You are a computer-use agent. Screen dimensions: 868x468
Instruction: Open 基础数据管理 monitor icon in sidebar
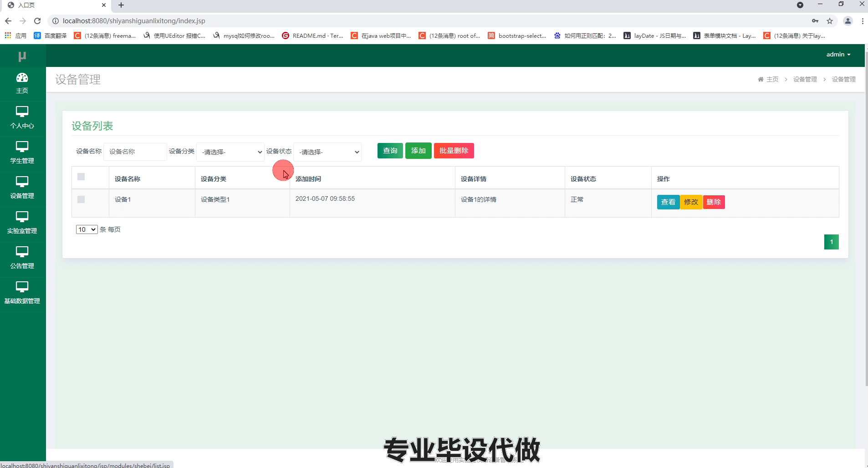click(22, 287)
